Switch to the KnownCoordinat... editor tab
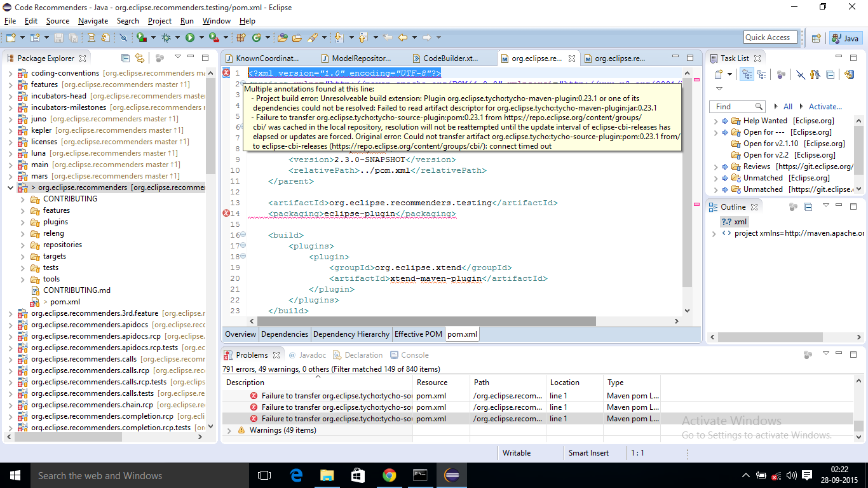Viewport: 868px width, 488px height. pos(267,58)
